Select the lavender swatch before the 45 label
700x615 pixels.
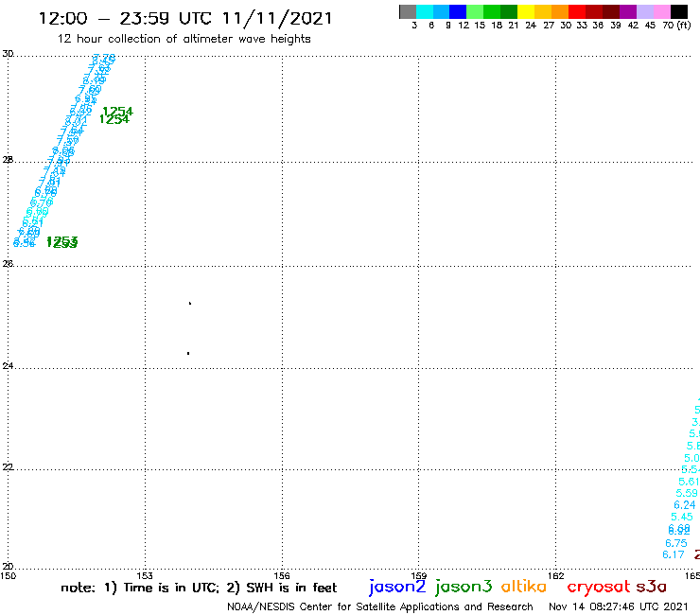click(x=644, y=11)
